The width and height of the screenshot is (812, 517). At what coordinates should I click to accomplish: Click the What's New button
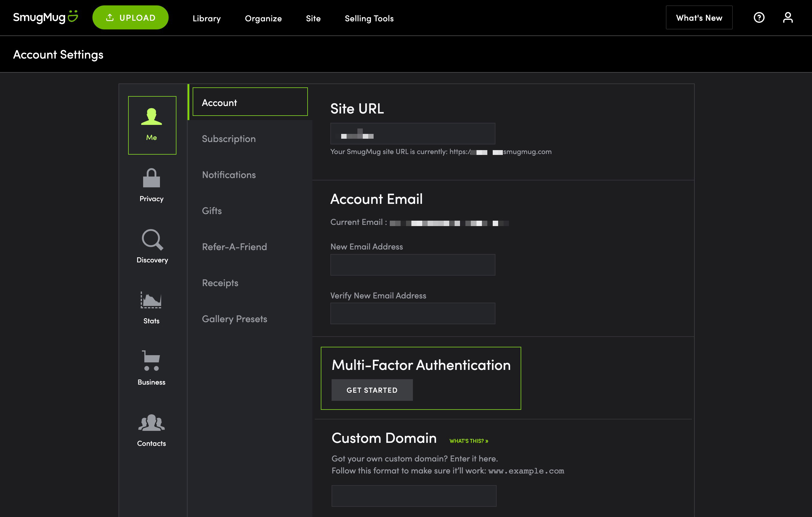click(x=699, y=17)
